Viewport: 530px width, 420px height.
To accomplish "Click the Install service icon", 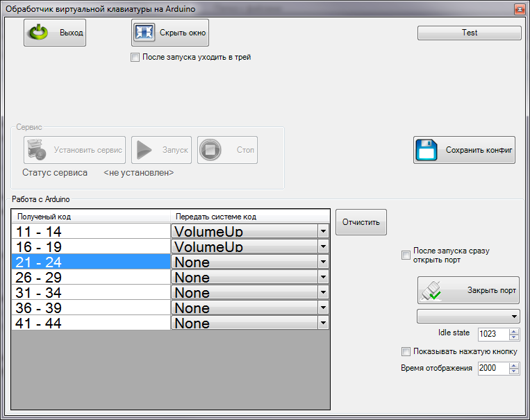I will coord(38,150).
